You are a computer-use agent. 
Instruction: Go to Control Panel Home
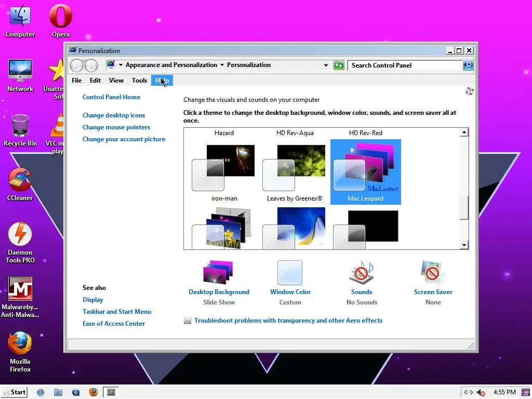click(x=111, y=97)
